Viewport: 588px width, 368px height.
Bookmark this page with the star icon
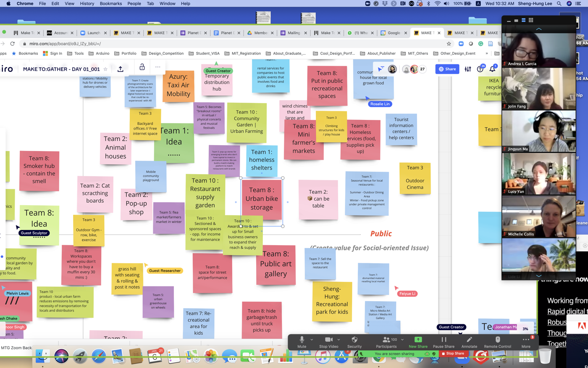tap(449, 44)
